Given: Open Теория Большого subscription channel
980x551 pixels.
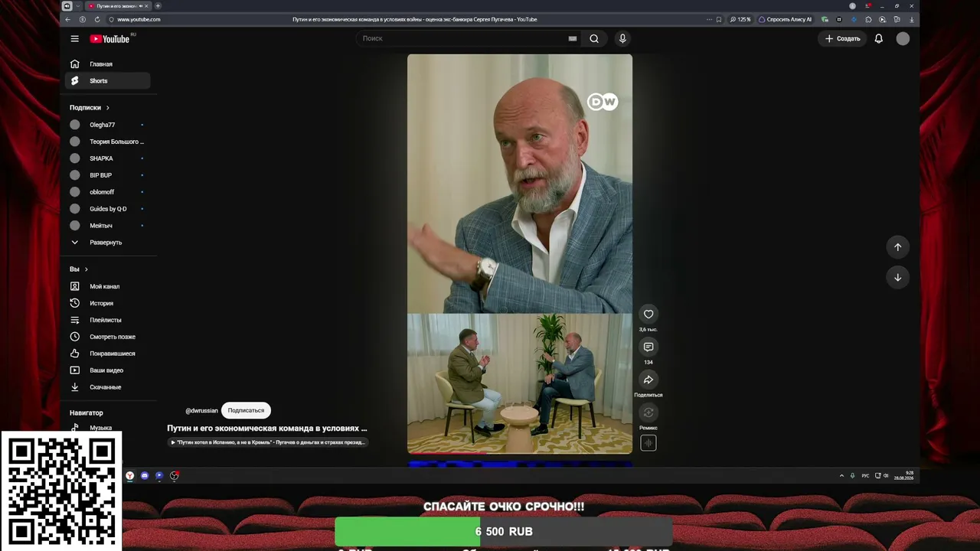Looking at the screenshot, I should [109, 142].
